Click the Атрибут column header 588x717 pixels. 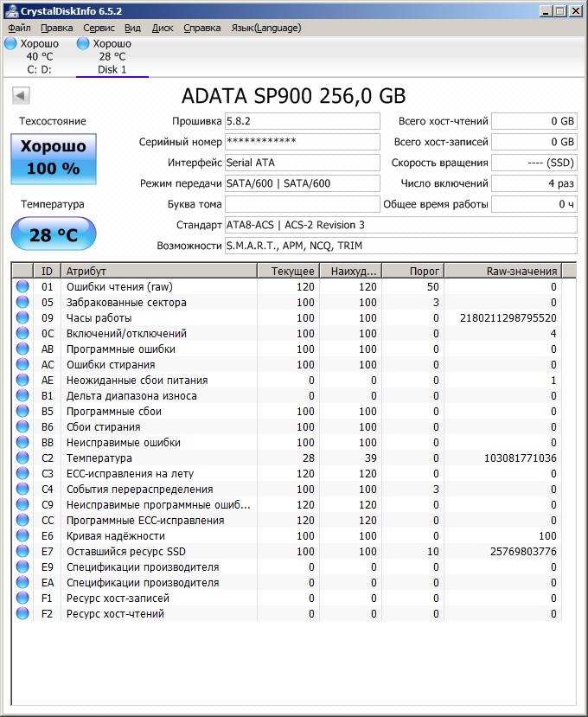pyautogui.click(x=160, y=271)
